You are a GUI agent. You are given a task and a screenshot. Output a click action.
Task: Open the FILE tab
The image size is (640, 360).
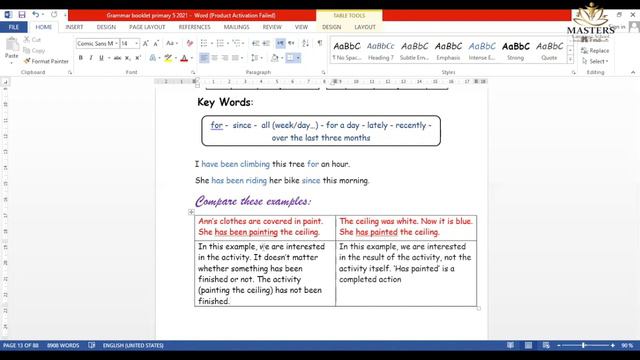pyautogui.click(x=14, y=27)
